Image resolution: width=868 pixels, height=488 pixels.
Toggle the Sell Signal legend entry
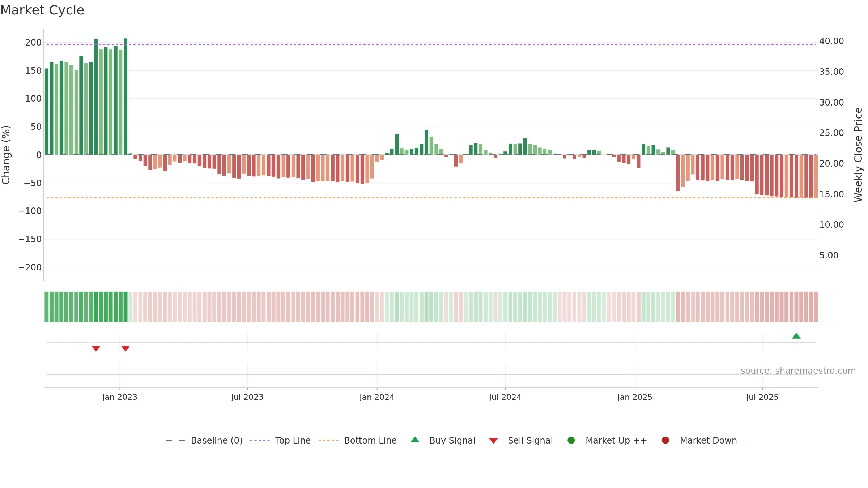tap(521, 440)
